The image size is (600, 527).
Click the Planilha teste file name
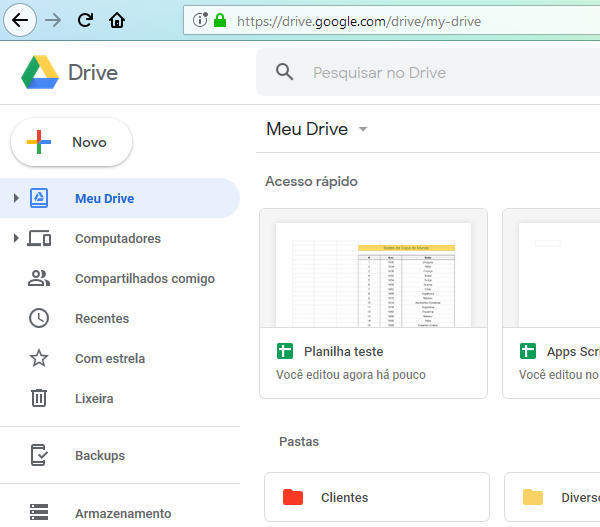(344, 352)
